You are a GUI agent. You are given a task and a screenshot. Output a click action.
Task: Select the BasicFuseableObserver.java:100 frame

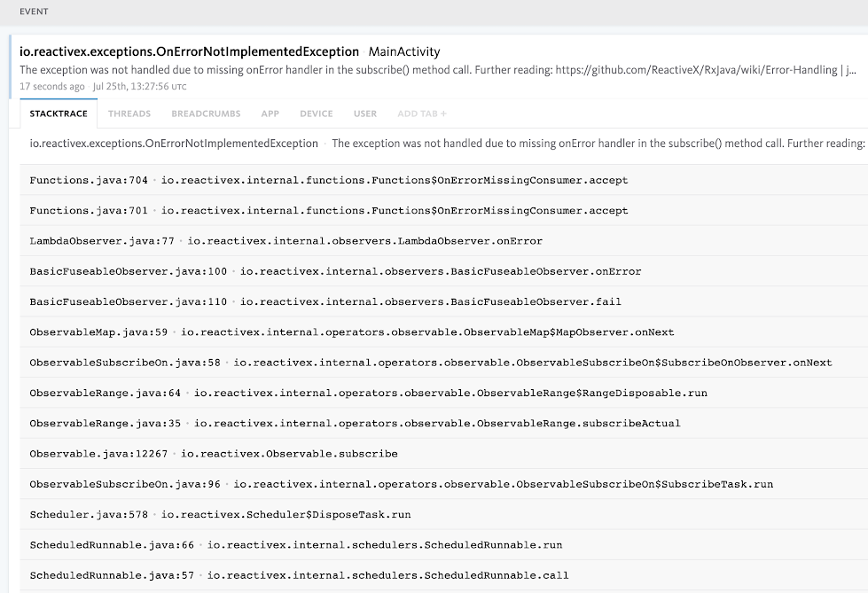point(444,271)
